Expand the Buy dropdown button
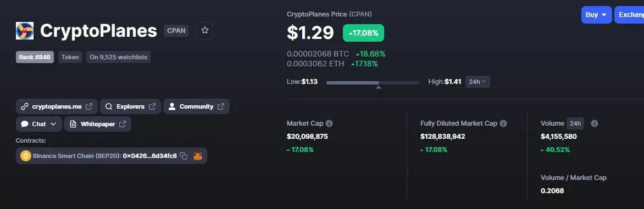Screen dimensions: 644x209 pos(596,15)
